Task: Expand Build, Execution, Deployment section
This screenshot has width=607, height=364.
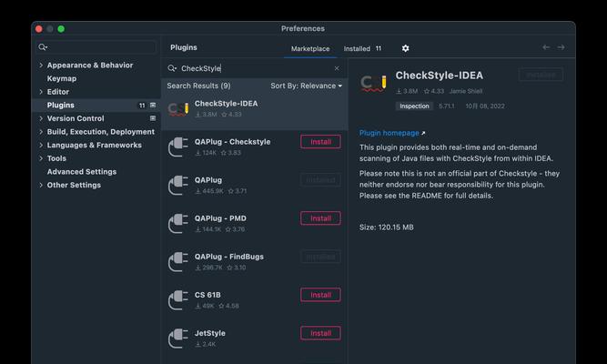Action: point(41,132)
